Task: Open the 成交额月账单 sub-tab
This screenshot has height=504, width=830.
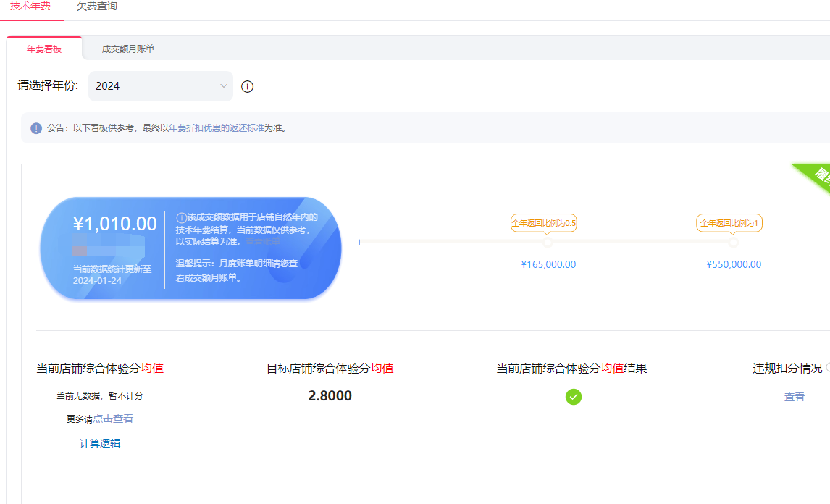Action: [x=128, y=49]
